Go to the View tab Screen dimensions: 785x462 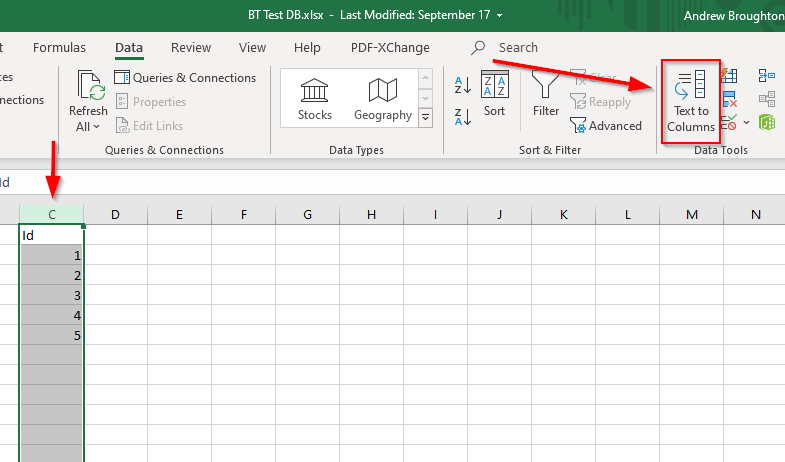[252, 48]
